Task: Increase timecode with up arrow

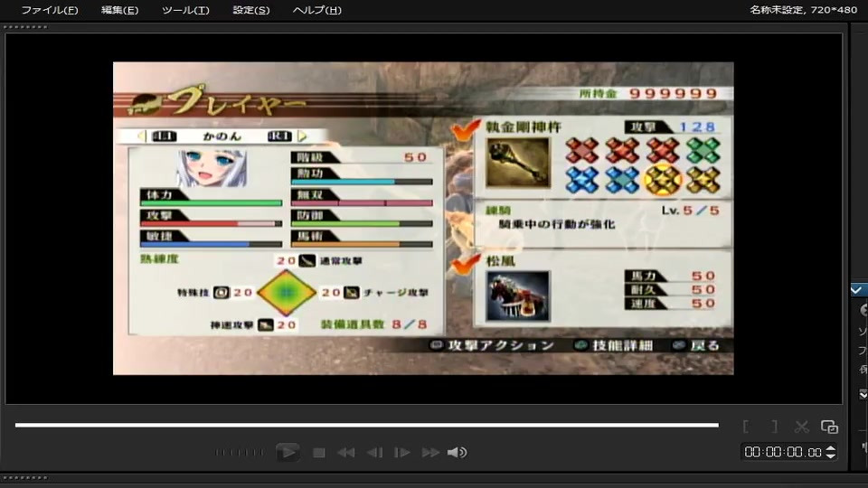Action: (x=830, y=448)
